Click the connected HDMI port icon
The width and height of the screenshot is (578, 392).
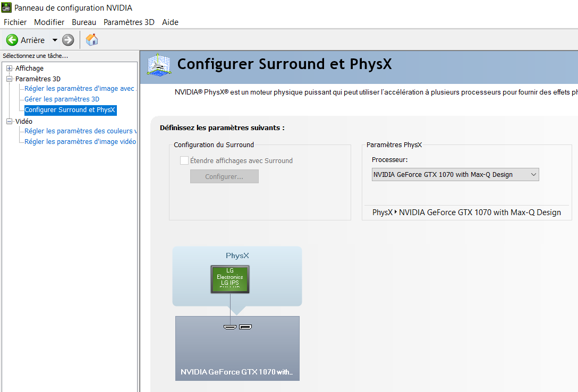[x=230, y=327]
